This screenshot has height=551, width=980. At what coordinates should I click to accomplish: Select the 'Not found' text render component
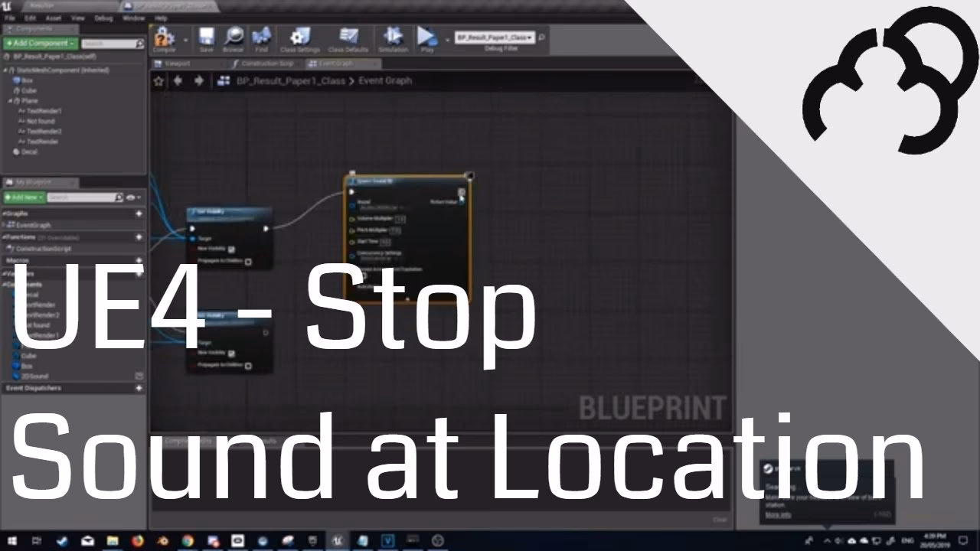tap(41, 121)
